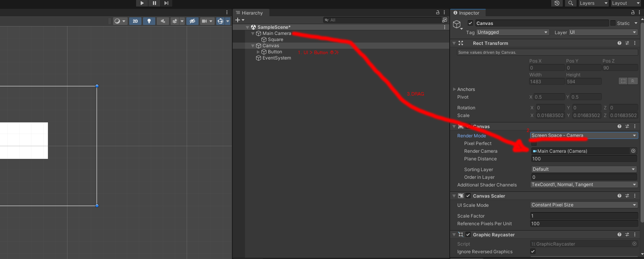Click the Plane Distance value field
644x259 pixels.
pos(584,159)
